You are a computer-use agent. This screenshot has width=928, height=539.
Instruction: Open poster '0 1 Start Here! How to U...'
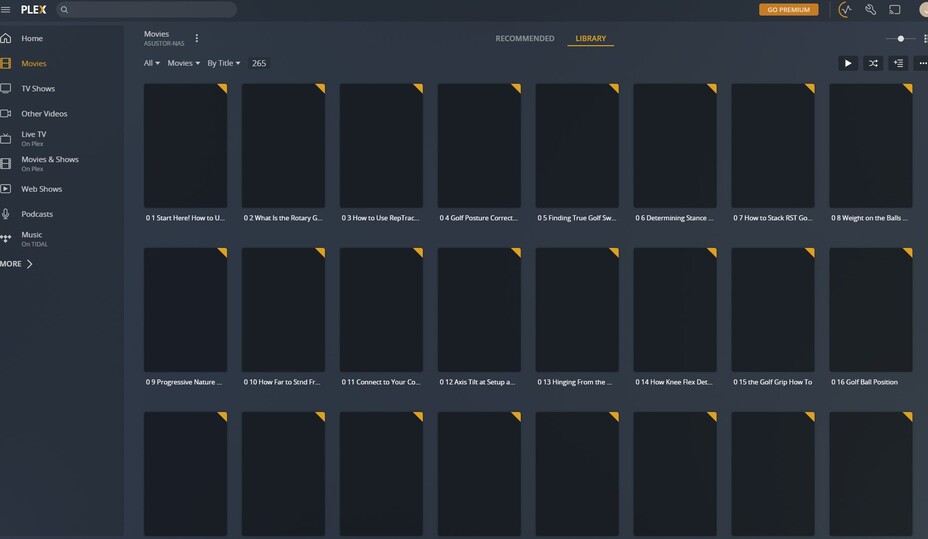(185, 146)
